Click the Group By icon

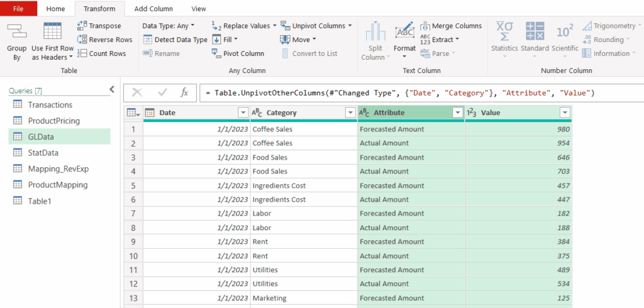16,31
